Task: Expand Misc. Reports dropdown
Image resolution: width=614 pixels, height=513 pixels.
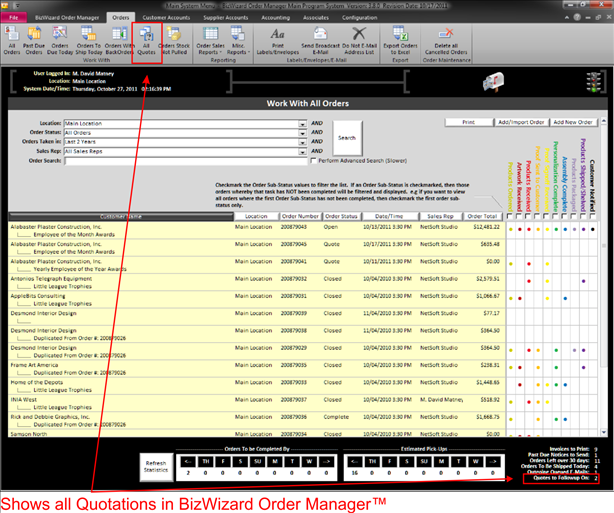Action: (238, 40)
